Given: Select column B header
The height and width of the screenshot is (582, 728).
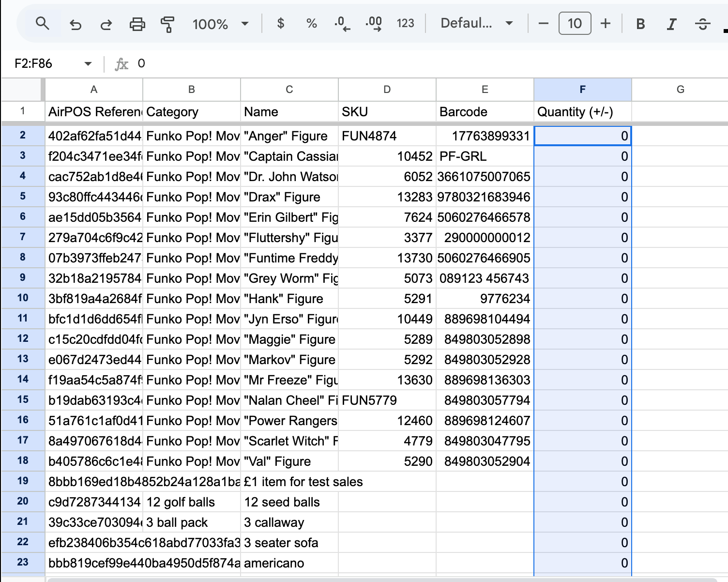Looking at the screenshot, I should [x=192, y=89].
